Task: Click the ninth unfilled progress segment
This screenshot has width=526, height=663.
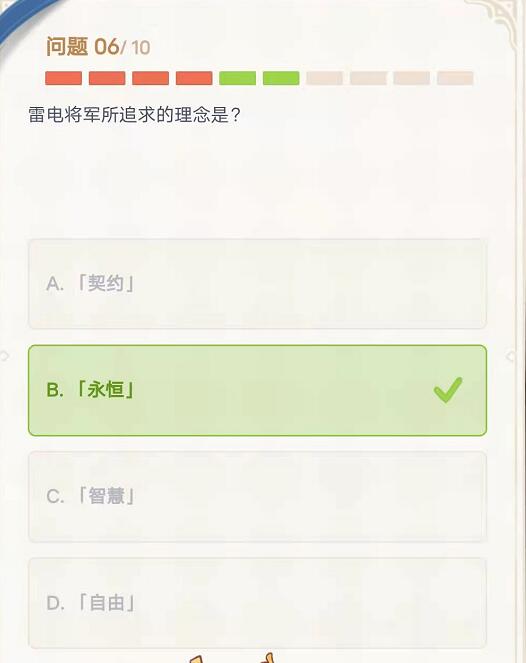Action: (412, 78)
